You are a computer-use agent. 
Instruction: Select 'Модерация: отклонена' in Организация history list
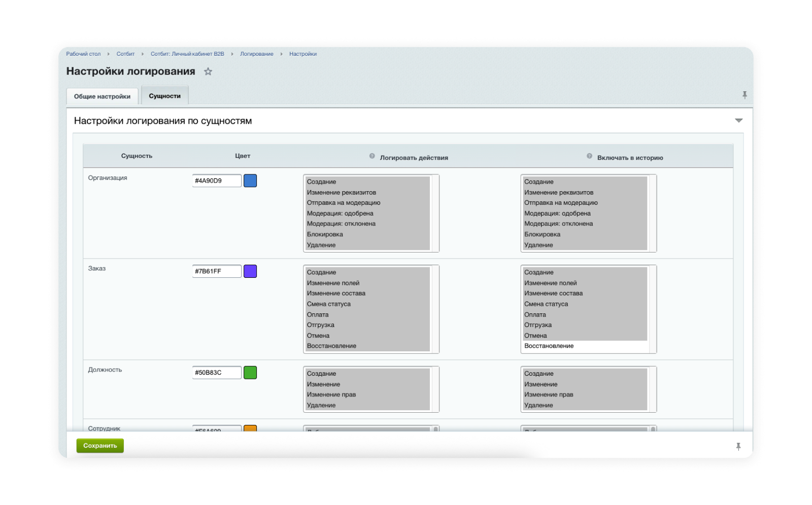(x=585, y=224)
